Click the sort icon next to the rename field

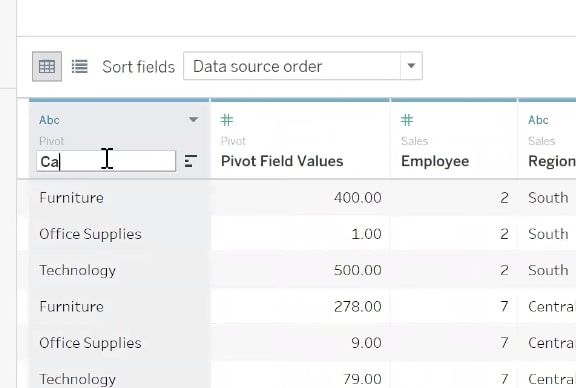pos(191,161)
